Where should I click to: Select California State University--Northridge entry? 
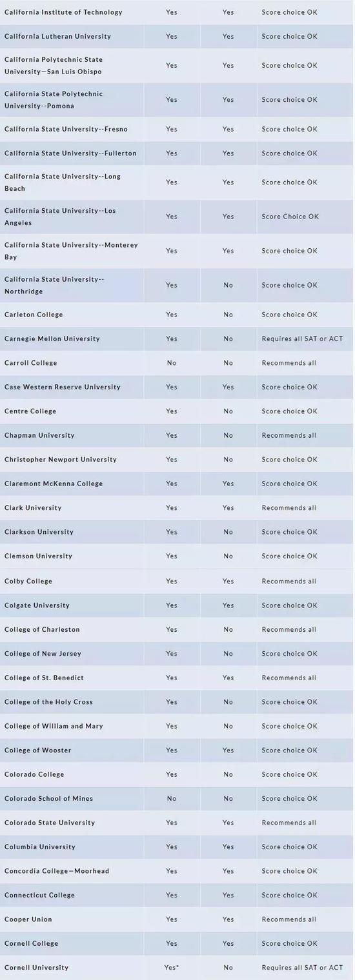pyautogui.click(x=54, y=285)
